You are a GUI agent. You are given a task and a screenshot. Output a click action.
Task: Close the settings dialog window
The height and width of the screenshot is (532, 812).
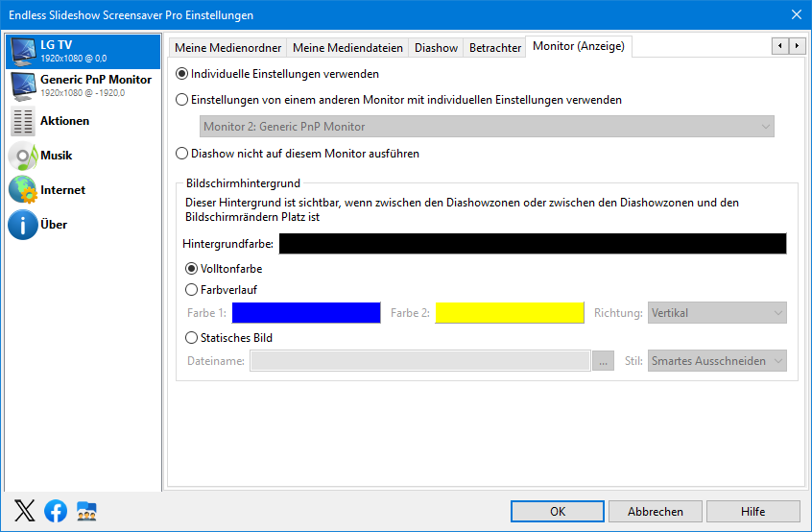click(x=797, y=14)
